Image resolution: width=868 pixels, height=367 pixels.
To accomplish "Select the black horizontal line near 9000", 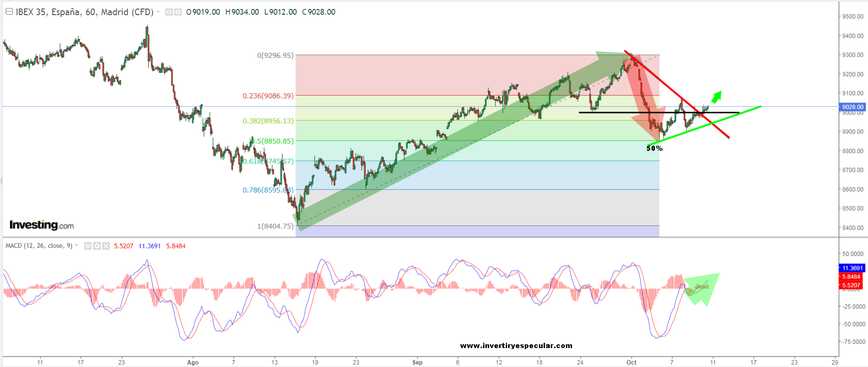I will coord(616,113).
